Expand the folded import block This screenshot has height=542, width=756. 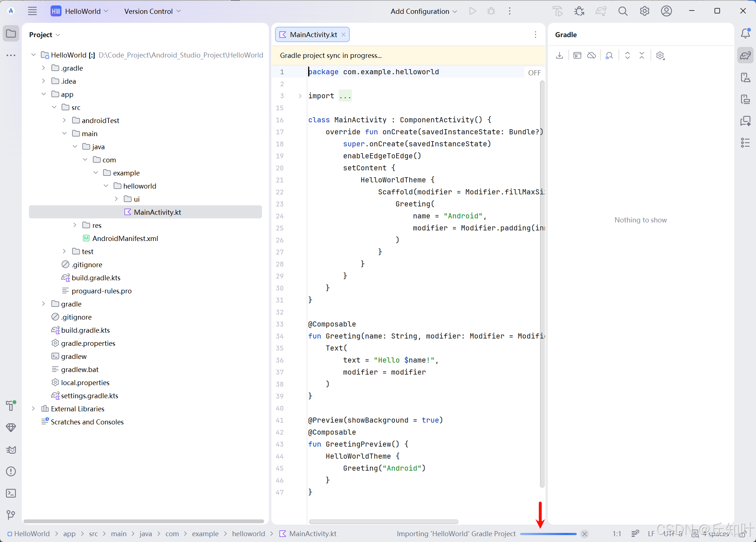tap(300, 96)
